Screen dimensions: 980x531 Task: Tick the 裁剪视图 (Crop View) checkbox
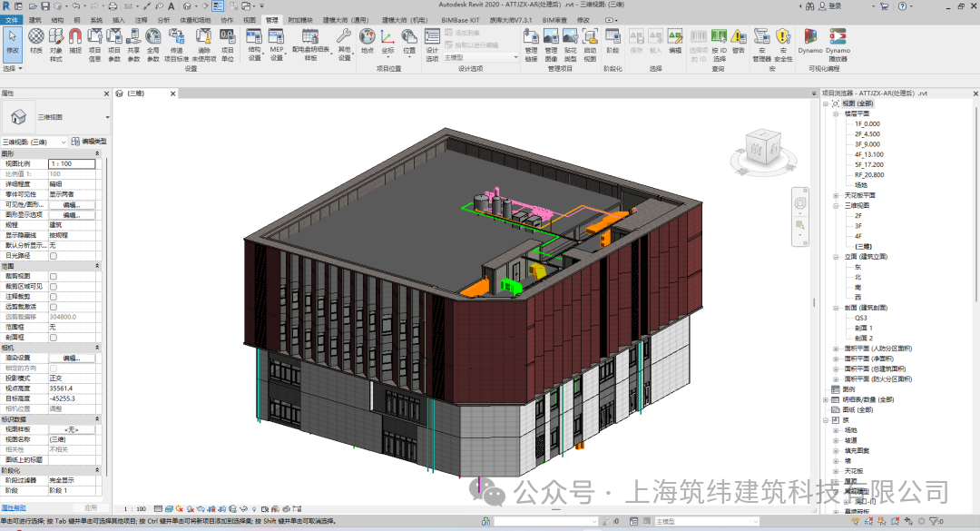click(54, 277)
